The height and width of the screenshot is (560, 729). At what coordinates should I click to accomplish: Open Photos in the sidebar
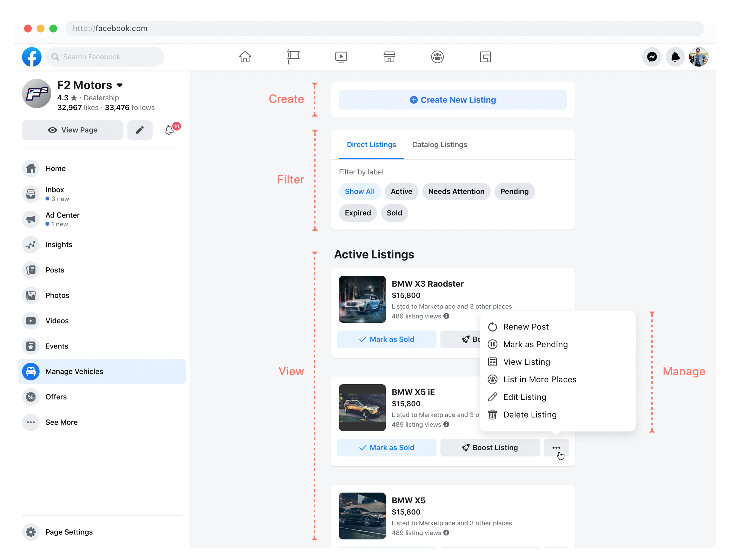coord(102,295)
